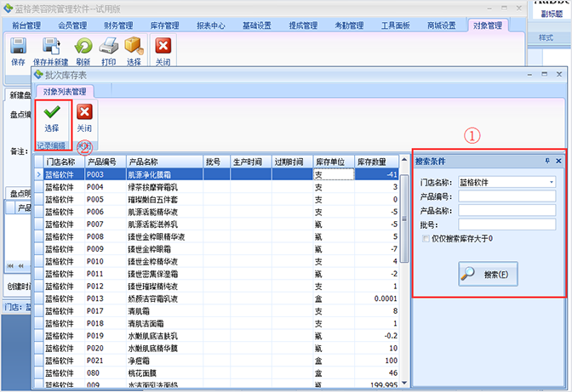Open the 财务管理 menu
The height and width of the screenshot is (392, 572).
pos(118,26)
